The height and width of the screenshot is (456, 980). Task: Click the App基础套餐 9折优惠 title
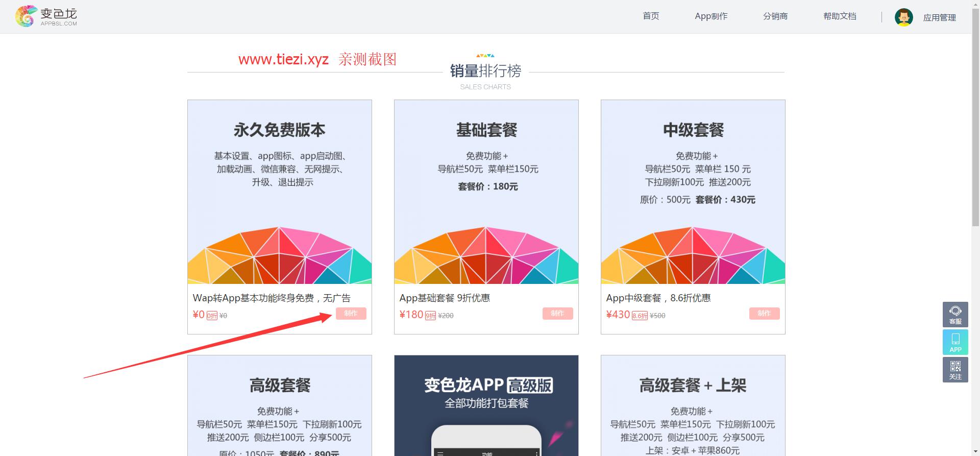click(x=445, y=298)
